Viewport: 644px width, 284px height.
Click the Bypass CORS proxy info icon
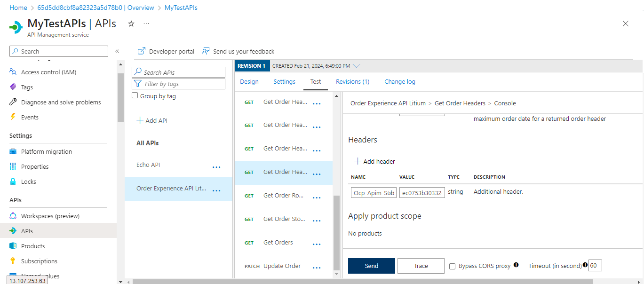(516, 265)
